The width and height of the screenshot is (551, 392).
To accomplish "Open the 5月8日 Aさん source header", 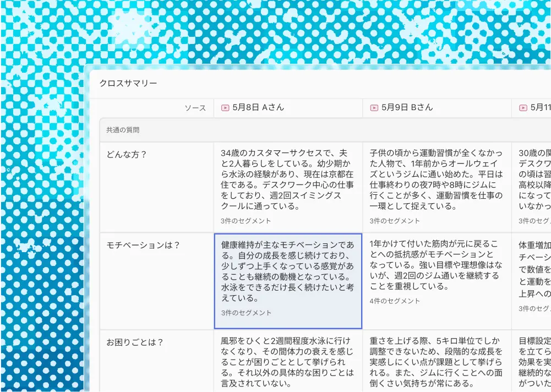I will click(x=258, y=108).
